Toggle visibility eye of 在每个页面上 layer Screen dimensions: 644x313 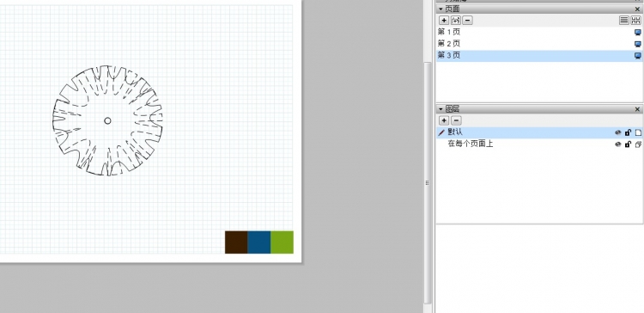click(x=617, y=144)
